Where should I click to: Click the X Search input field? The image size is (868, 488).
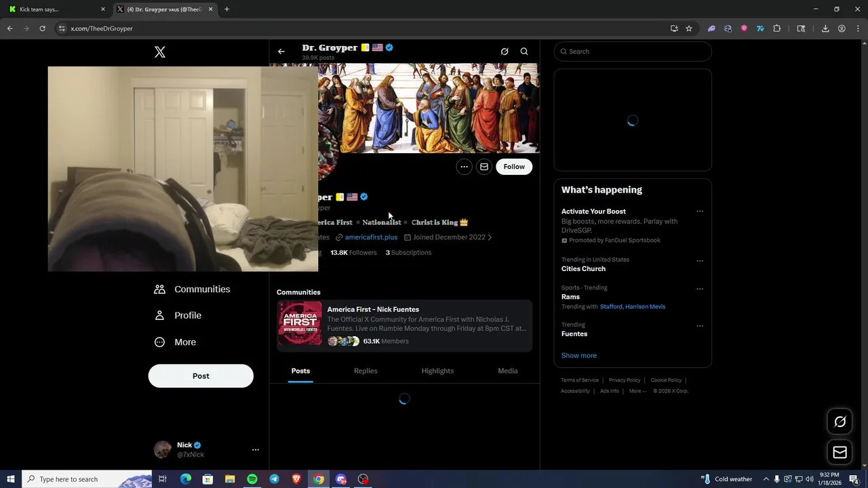pyautogui.click(x=633, y=52)
